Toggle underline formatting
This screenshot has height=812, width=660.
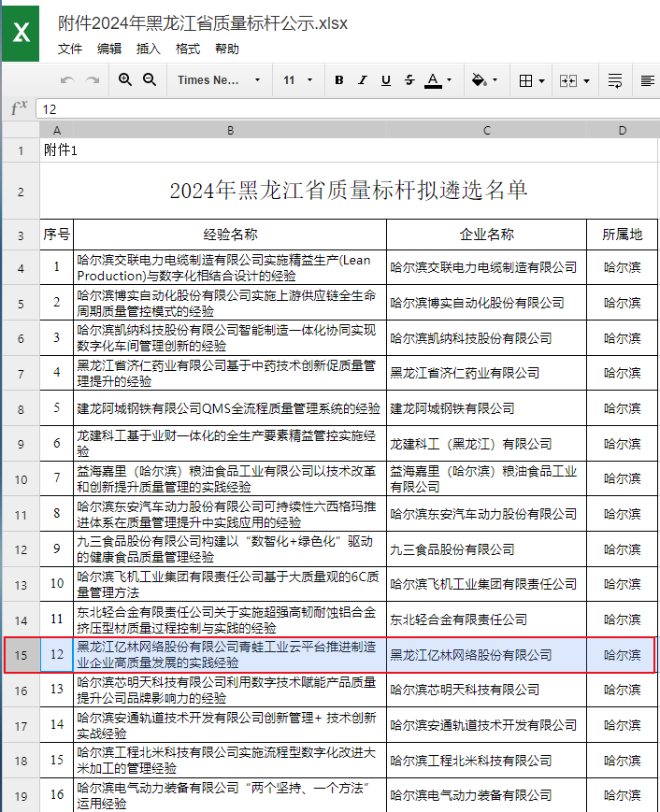[386, 80]
